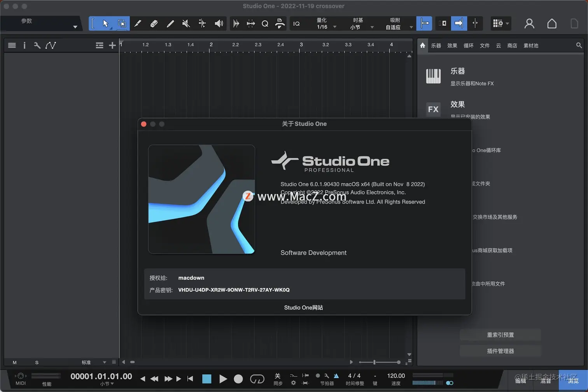This screenshot has height=392, width=588.
Task: Toggle precount dot in transport
Action: [318, 376]
